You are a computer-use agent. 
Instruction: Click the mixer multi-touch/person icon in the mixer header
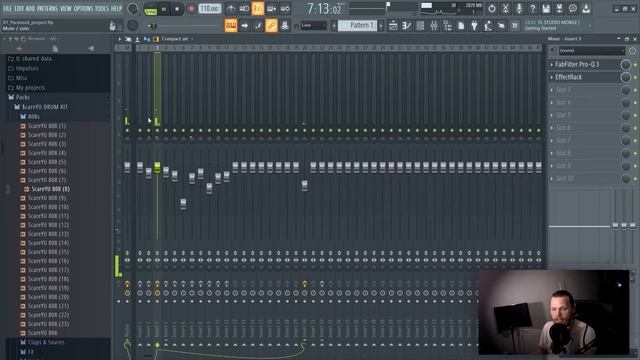[x=137, y=39]
